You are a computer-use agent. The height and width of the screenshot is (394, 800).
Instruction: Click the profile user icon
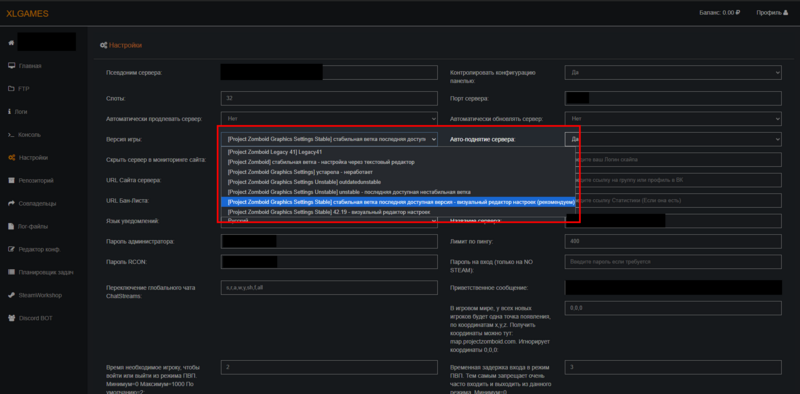tap(785, 13)
